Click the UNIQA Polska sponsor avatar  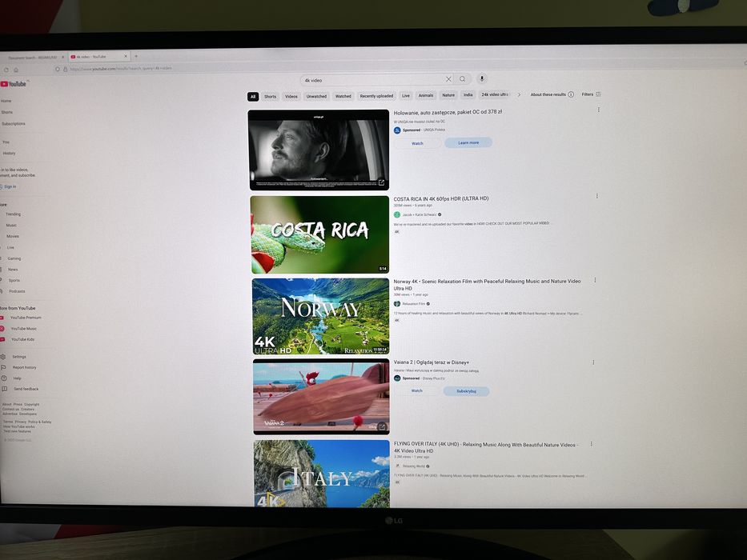397,130
